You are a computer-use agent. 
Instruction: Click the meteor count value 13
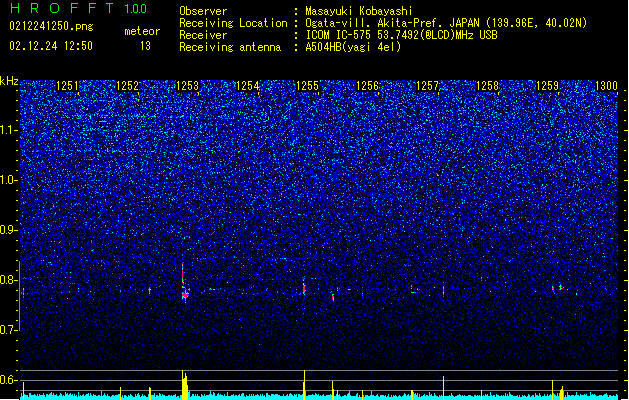(x=145, y=46)
